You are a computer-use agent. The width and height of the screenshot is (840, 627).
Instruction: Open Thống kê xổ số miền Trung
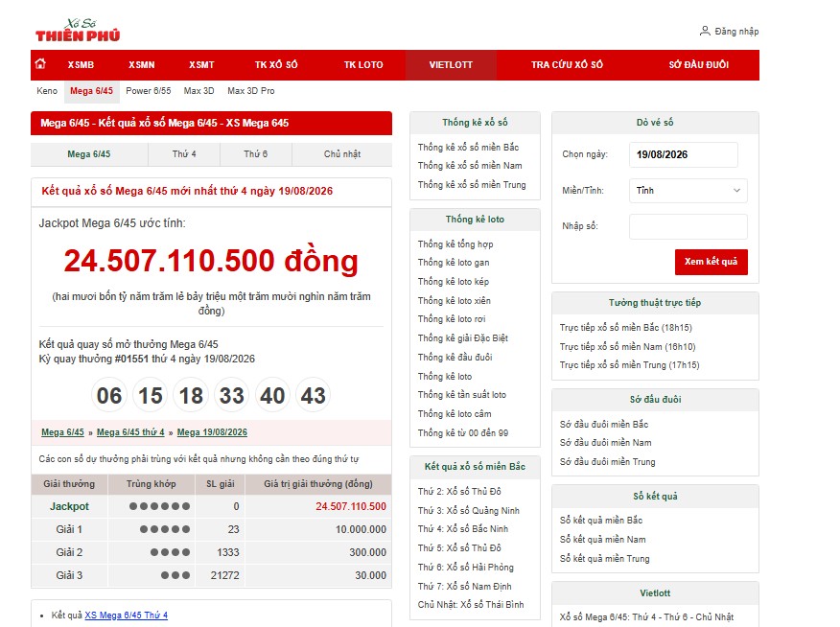pyautogui.click(x=472, y=185)
